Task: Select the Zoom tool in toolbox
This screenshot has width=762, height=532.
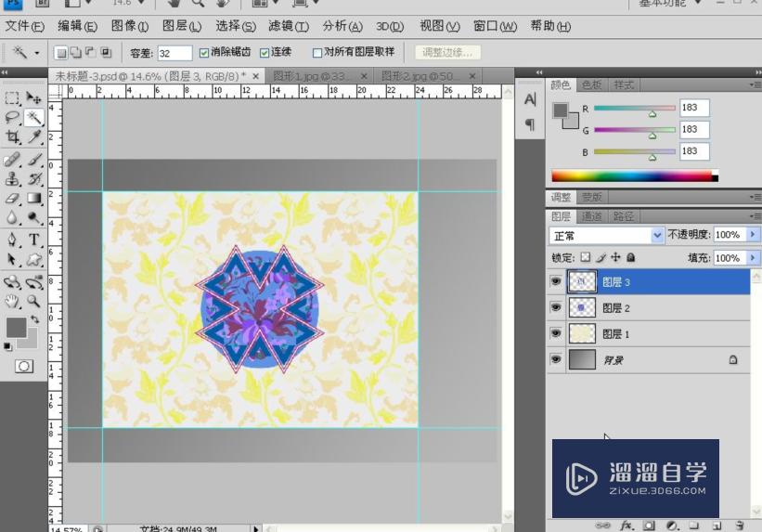Action: [x=33, y=302]
